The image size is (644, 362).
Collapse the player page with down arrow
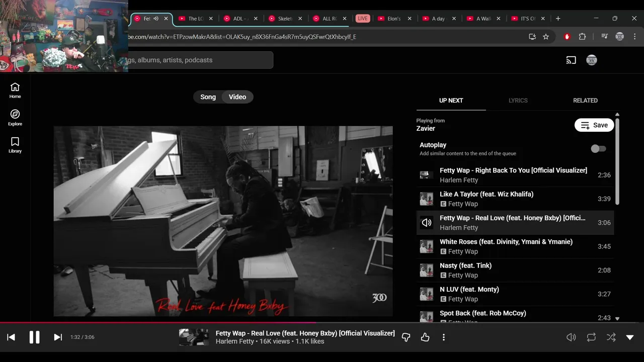click(630, 337)
